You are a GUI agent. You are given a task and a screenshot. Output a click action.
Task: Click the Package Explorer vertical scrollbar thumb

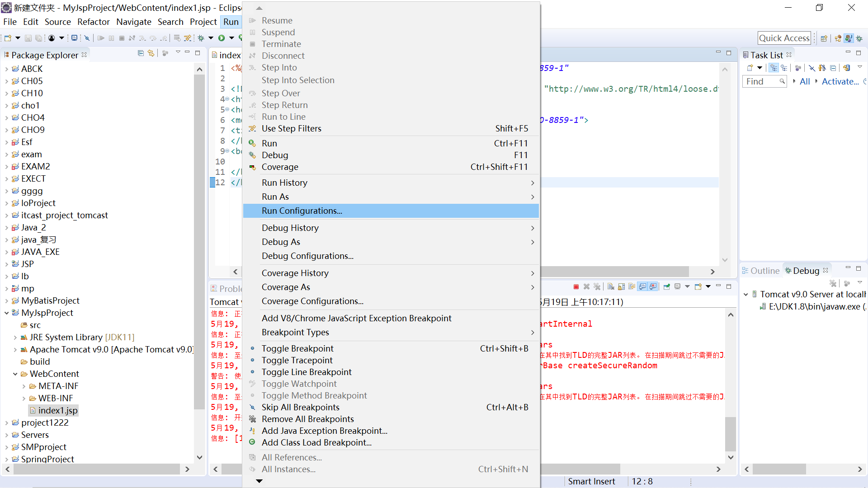[199, 242]
